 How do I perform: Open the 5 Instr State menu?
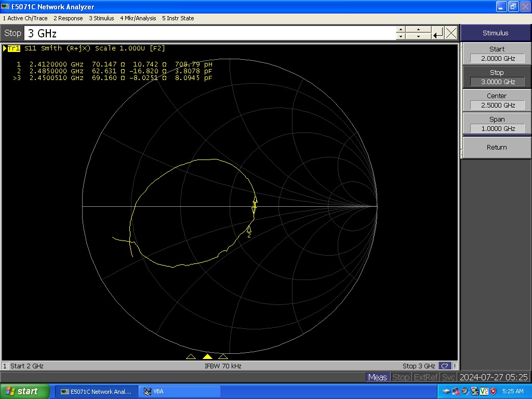(178, 18)
